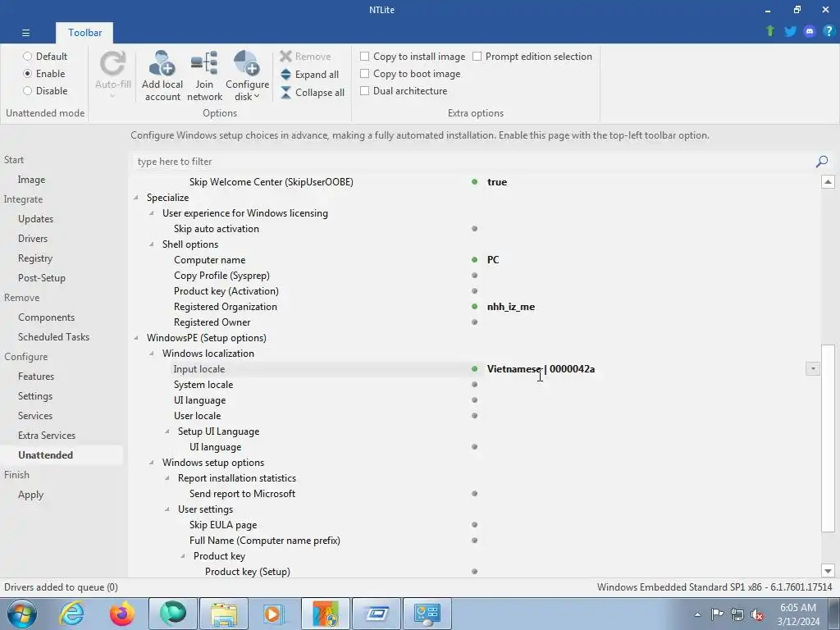Click the green update arrow icon
Screen dimensions: 840x630
[770, 31]
